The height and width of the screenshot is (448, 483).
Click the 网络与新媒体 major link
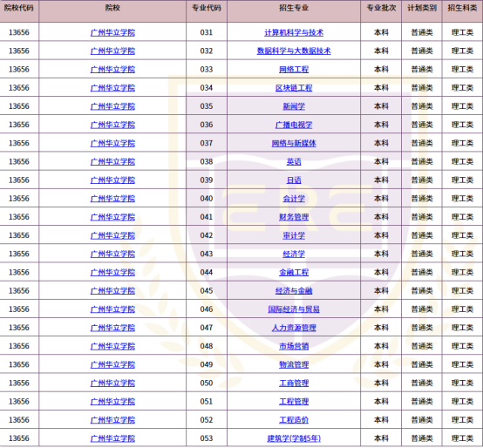pos(294,143)
